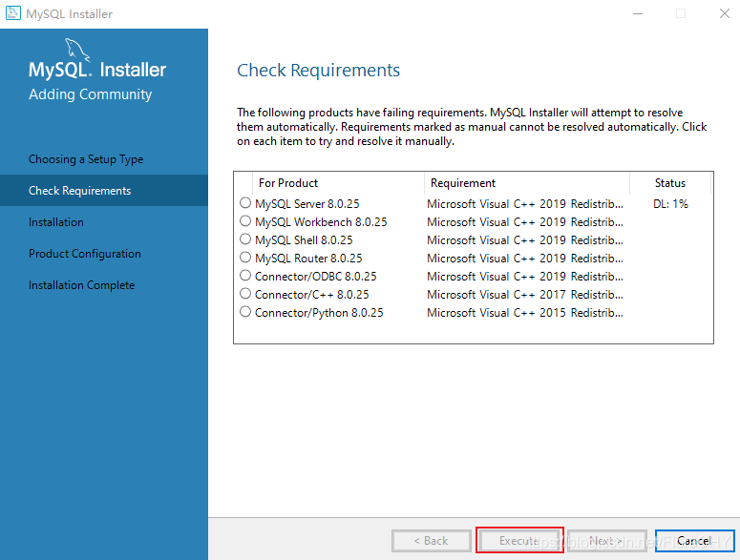
Task: Select the MySQL Shell 8.0.25 radio button
Action: 245,239
